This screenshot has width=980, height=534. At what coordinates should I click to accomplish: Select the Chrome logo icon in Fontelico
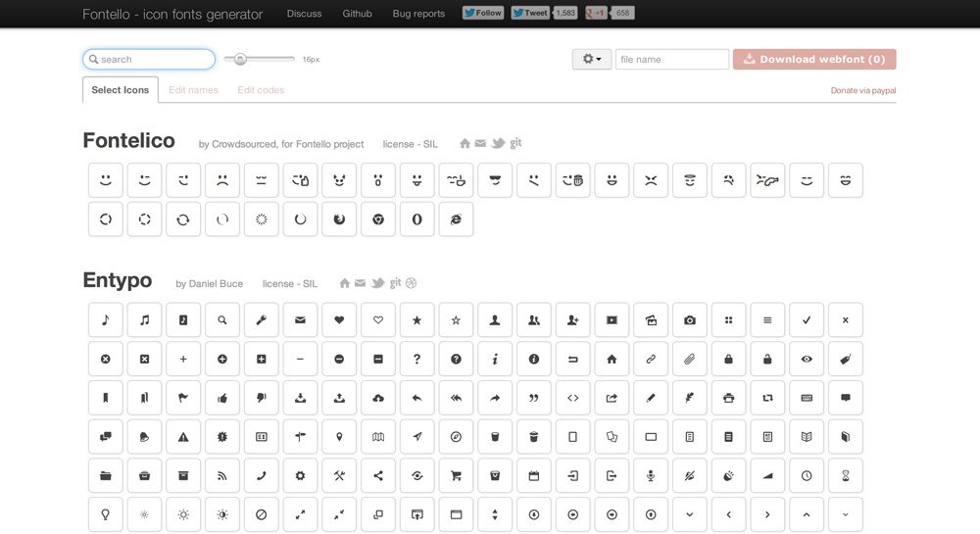pos(378,219)
